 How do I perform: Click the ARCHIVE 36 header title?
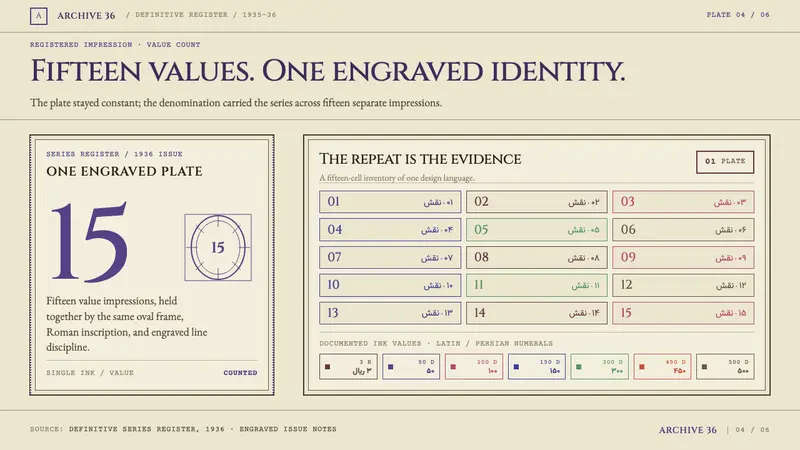coord(86,16)
